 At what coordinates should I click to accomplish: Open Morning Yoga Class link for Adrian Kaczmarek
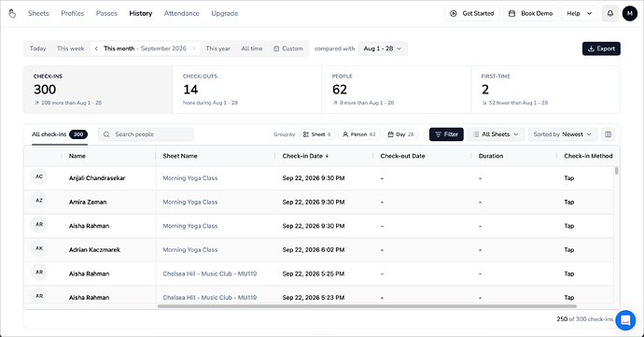coord(190,250)
